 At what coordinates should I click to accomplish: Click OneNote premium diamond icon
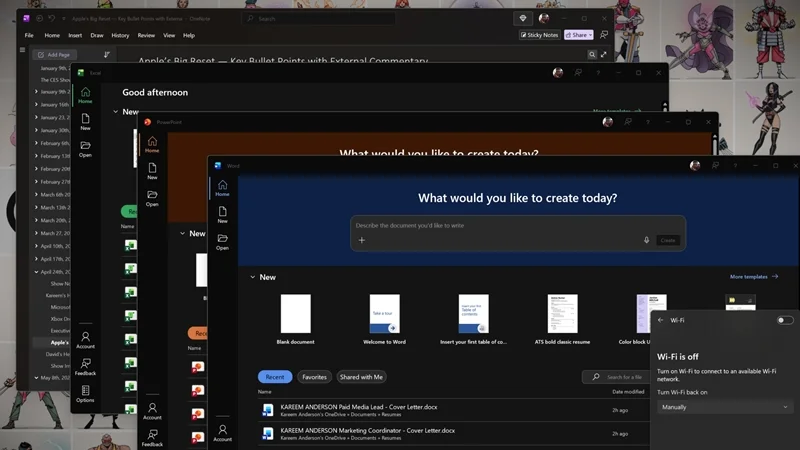coord(523,18)
